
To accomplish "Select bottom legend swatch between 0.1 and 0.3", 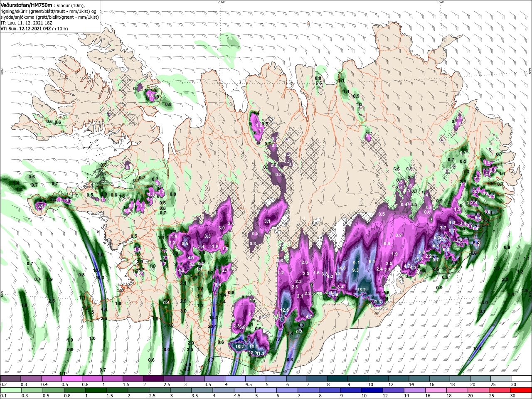I will point(10,390).
